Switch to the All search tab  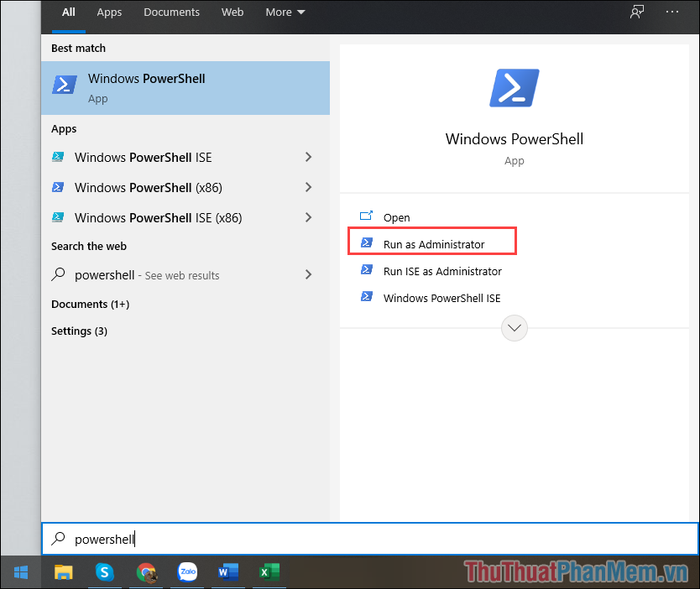(x=68, y=13)
